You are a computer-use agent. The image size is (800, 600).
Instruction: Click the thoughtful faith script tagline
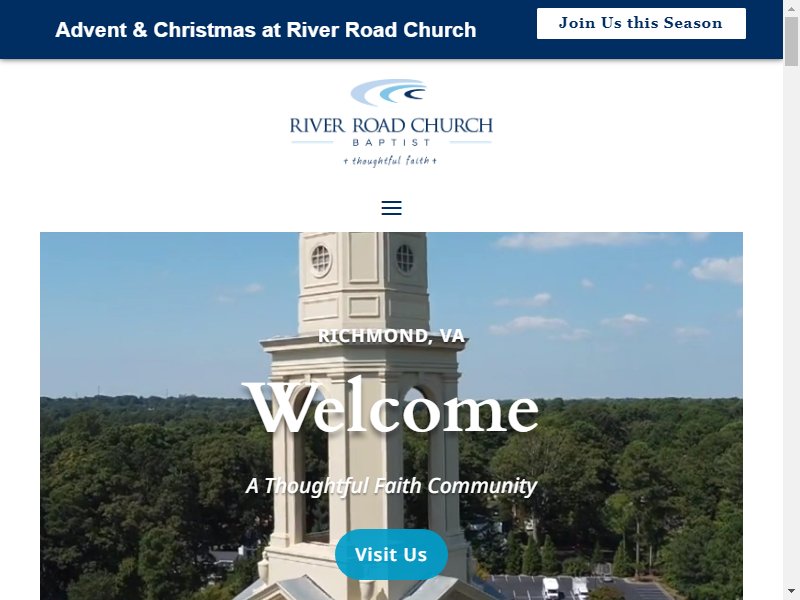(390, 161)
